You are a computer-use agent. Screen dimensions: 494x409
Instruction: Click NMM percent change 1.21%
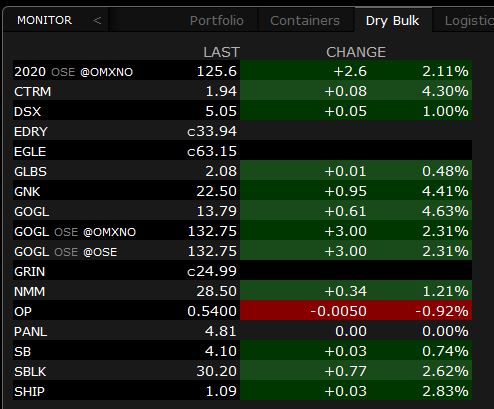pyautogui.click(x=445, y=291)
